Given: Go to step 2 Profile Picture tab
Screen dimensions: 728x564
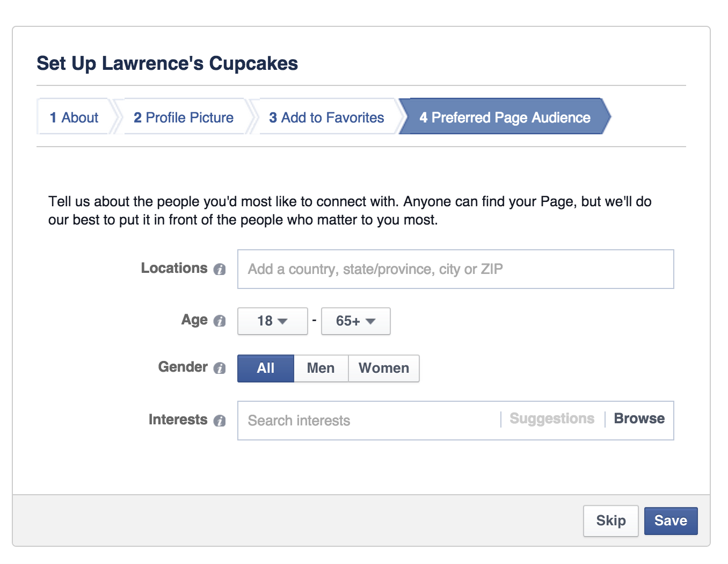Looking at the screenshot, I should click(184, 117).
